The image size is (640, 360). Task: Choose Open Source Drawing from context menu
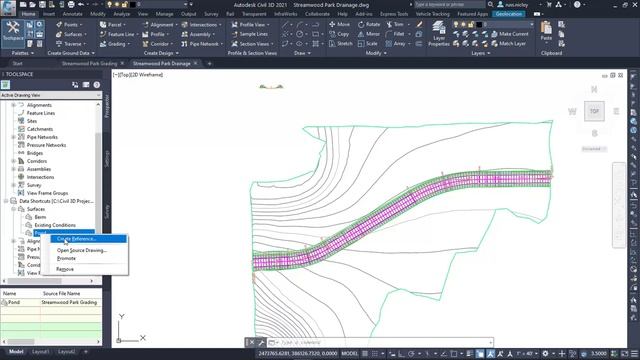[x=82, y=250]
